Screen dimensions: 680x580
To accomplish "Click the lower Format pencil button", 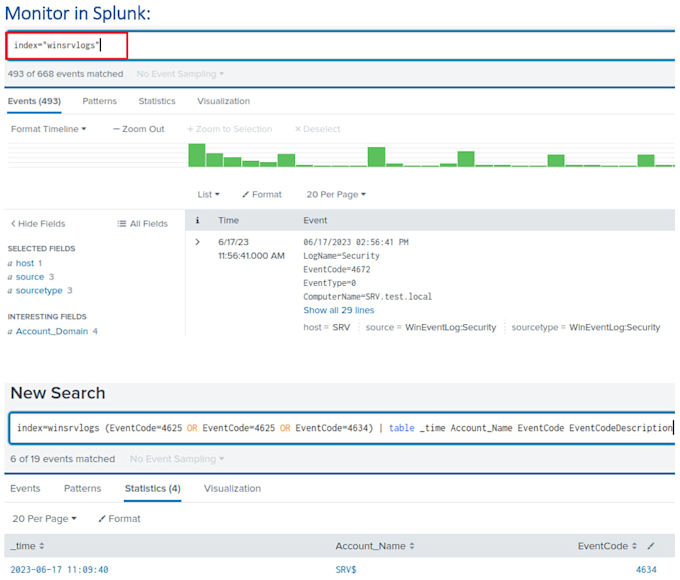I will tap(119, 519).
